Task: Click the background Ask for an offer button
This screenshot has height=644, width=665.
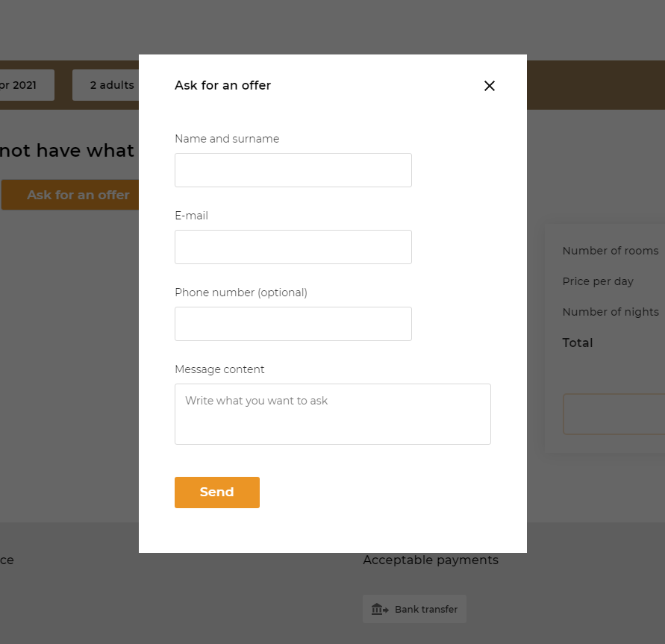Action: tap(70, 195)
